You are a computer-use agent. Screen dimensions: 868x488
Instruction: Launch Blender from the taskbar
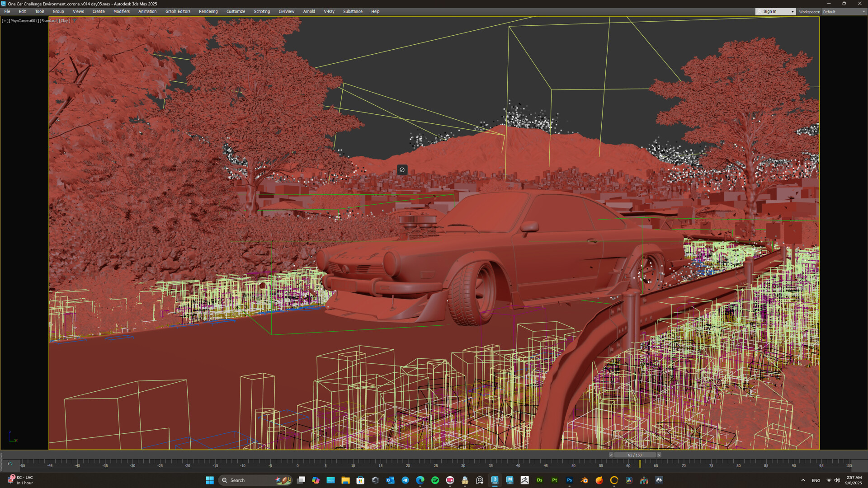coord(585,480)
